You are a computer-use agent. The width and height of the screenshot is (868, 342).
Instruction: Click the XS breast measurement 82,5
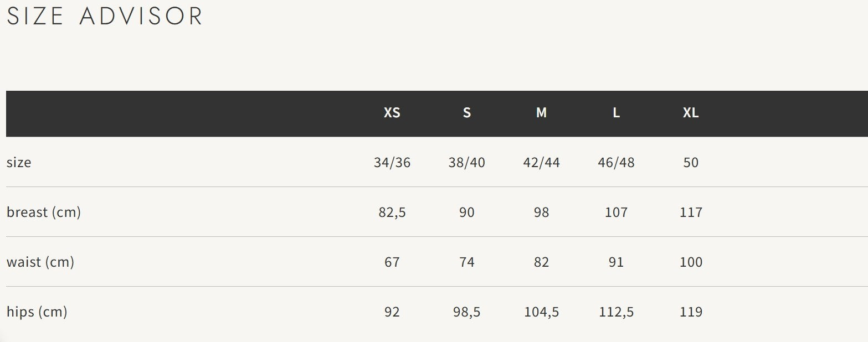(392, 213)
